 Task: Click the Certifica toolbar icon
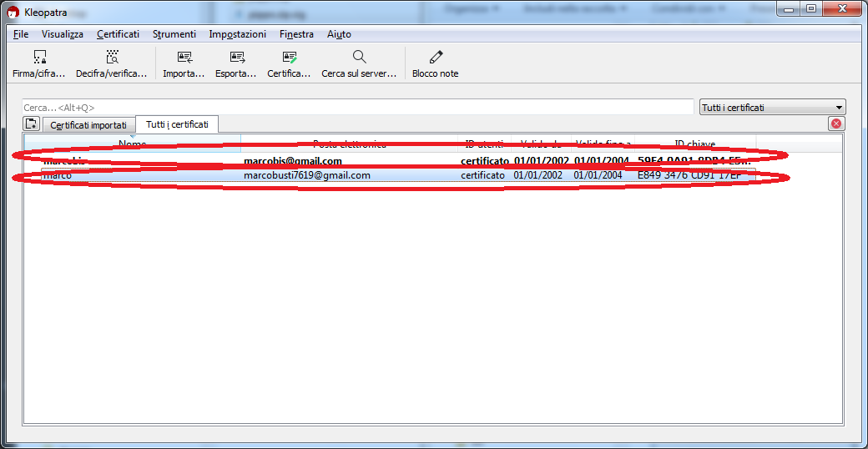click(x=290, y=63)
